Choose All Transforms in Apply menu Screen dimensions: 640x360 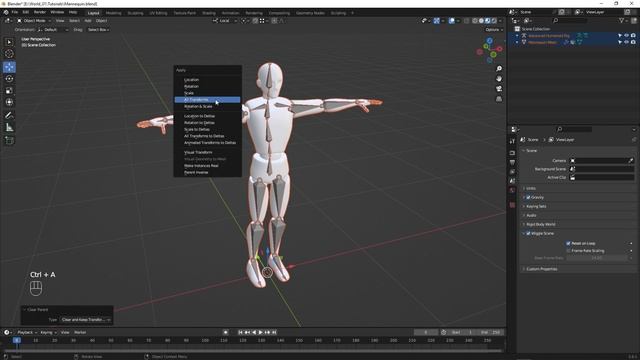tap(207, 100)
